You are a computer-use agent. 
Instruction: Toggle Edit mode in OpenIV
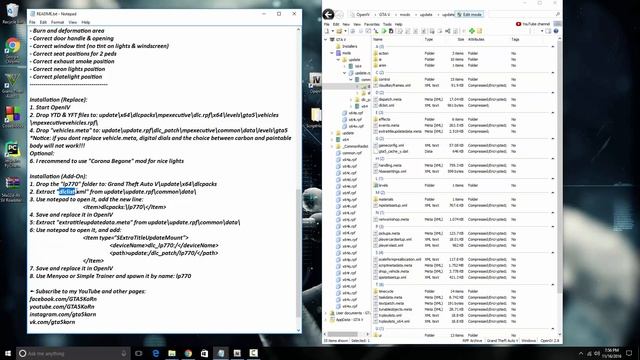click(x=469, y=14)
